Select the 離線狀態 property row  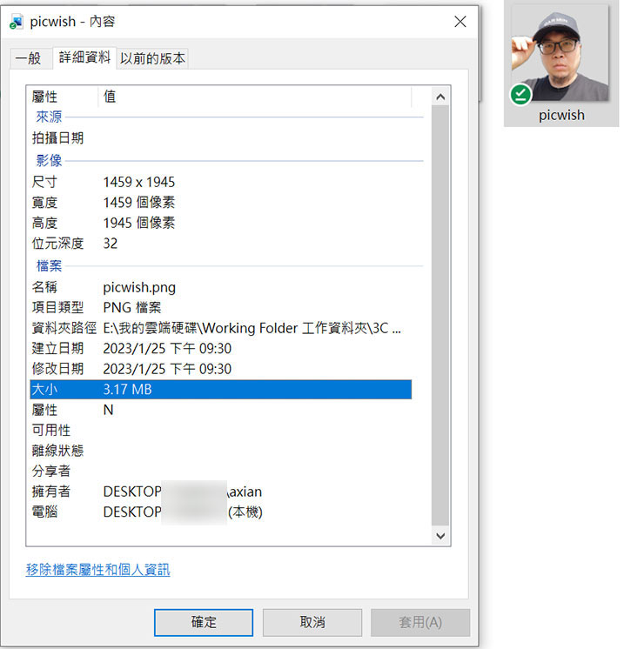(x=221, y=451)
